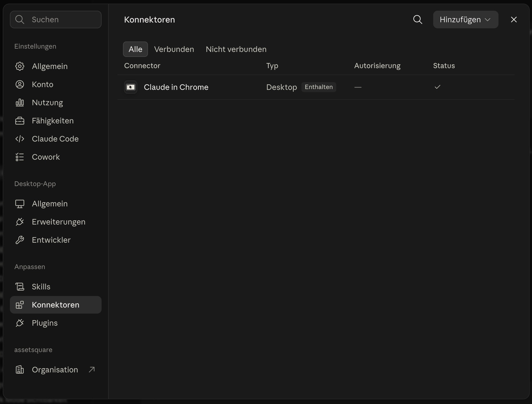
Task: Click the Claude in Chrome connector icon
Action: pos(131,87)
